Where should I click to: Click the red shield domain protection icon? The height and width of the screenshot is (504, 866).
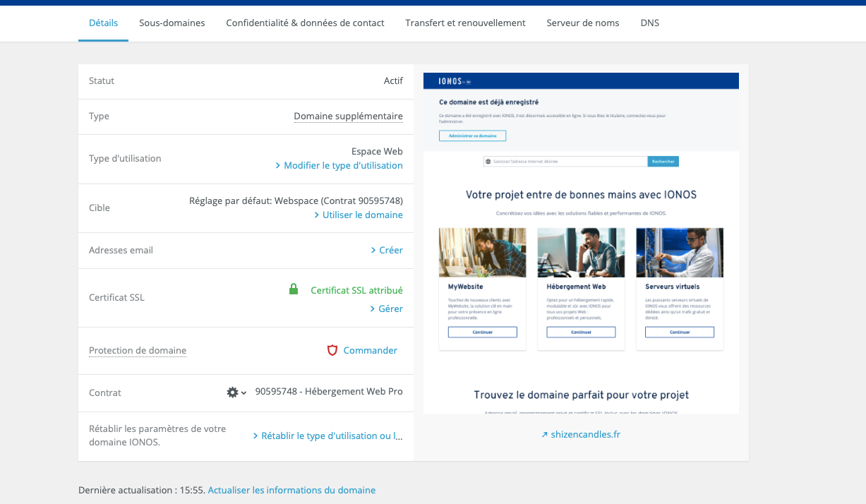(332, 350)
